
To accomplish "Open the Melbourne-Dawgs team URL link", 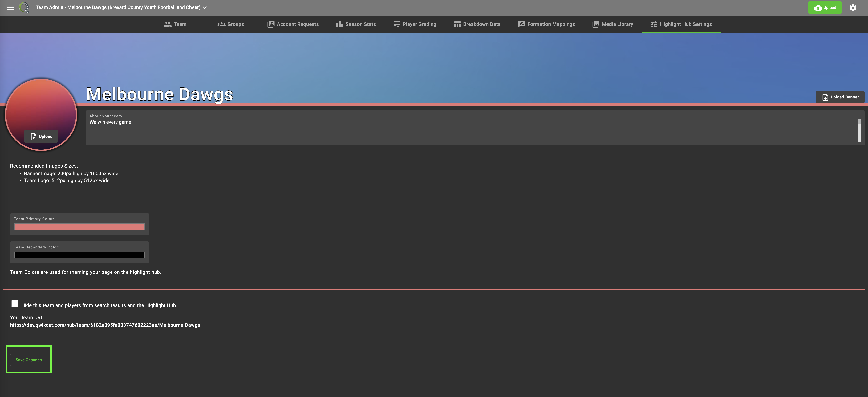I will [x=105, y=325].
